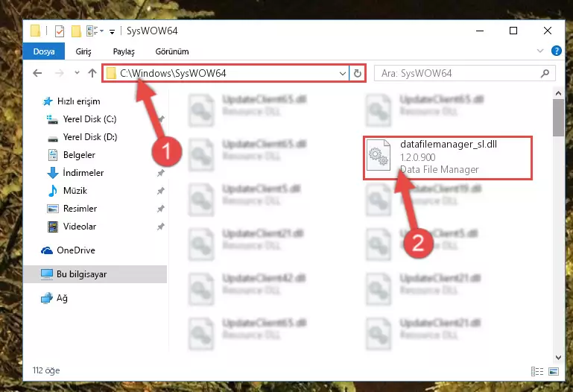Switch to the Görünüm ribbon tab

pos(172,51)
